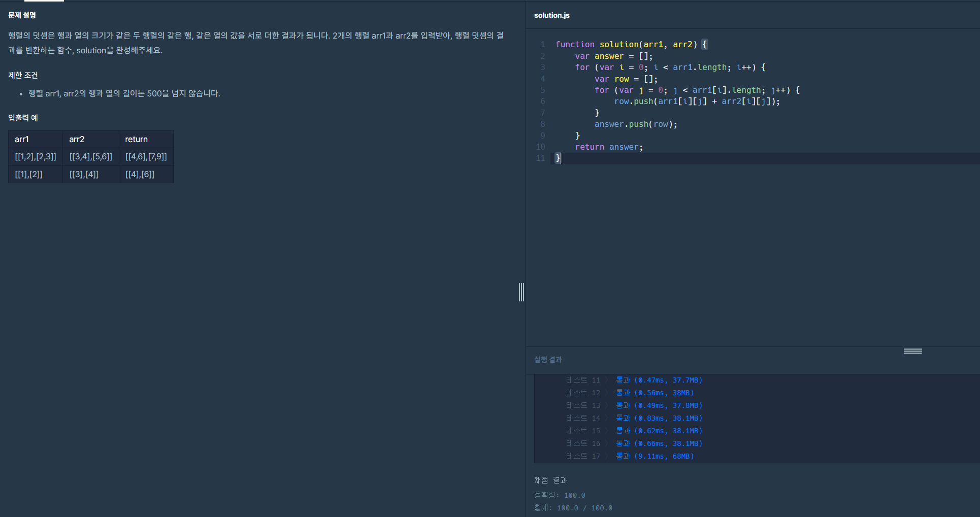Click the 'var row = [];' line

[x=626, y=79]
